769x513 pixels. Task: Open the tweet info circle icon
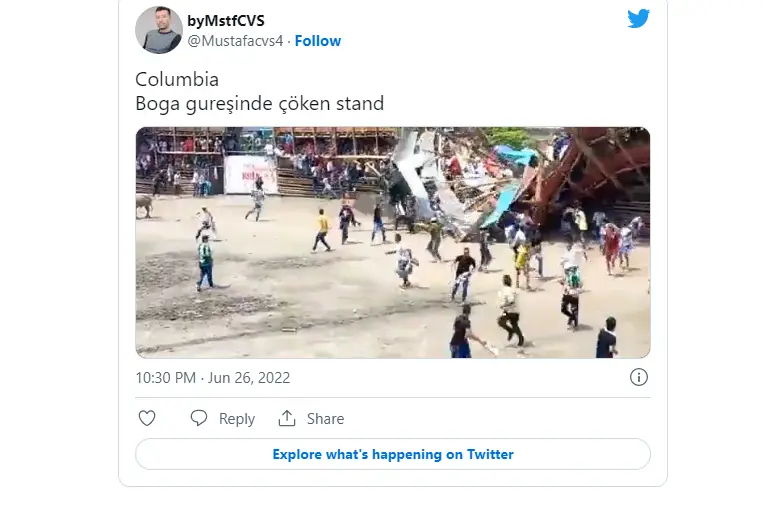coord(639,377)
